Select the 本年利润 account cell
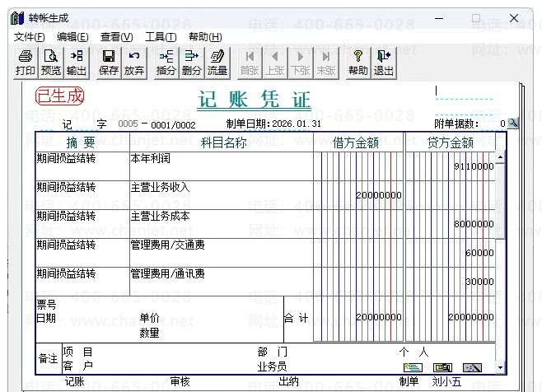This screenshot has height=392, width=542. coord(222,166)
